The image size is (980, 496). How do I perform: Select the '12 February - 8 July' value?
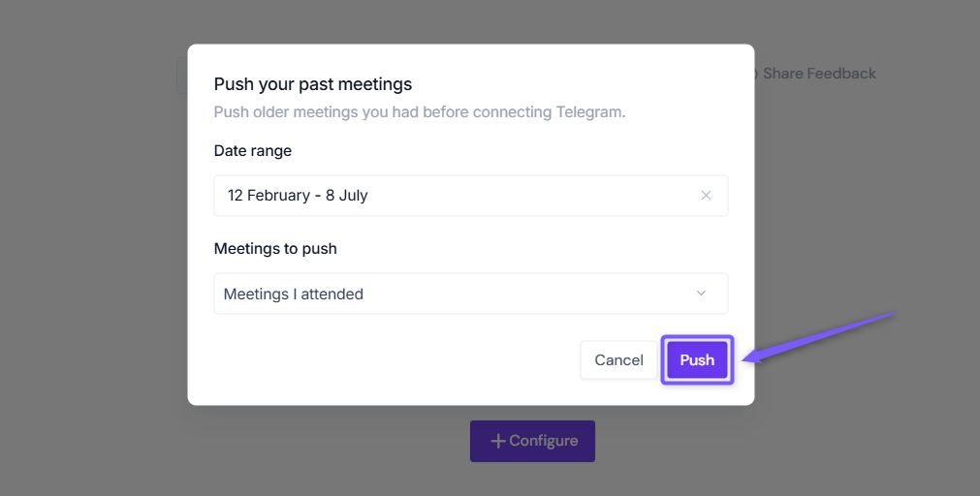point(298,196)
